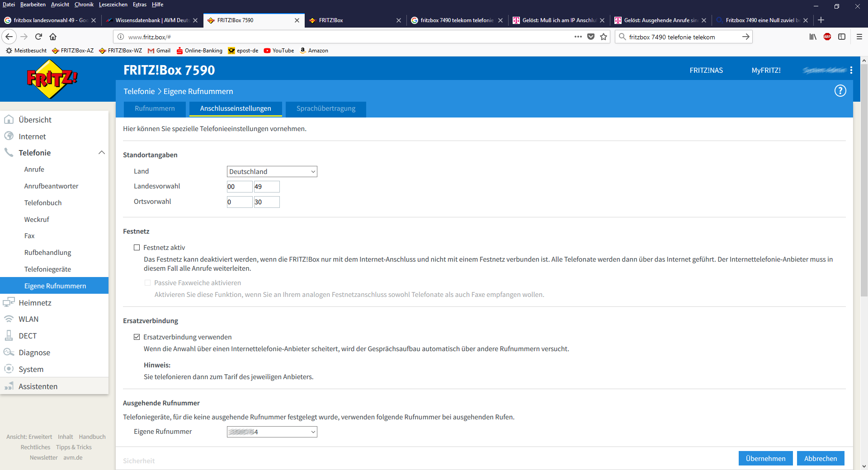Select the Anschlusseinstellungen tab
This screenshot has width=868, height=470.
[236, 109]
